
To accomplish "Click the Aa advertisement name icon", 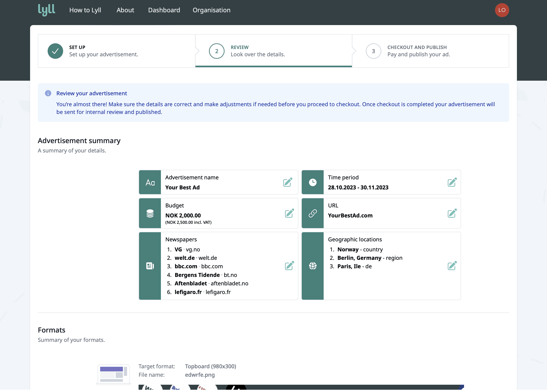I will point(150,182).
